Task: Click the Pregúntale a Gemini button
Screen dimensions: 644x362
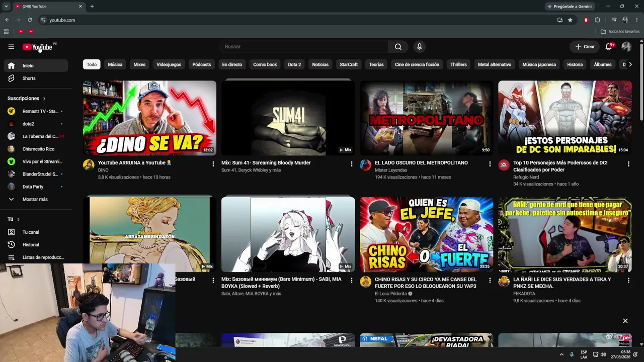Action: pyautogui.click(x=570, y=7)
